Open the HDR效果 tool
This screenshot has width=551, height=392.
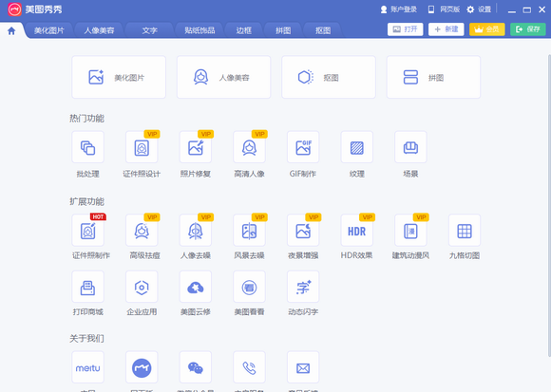(x=356, y=231)
